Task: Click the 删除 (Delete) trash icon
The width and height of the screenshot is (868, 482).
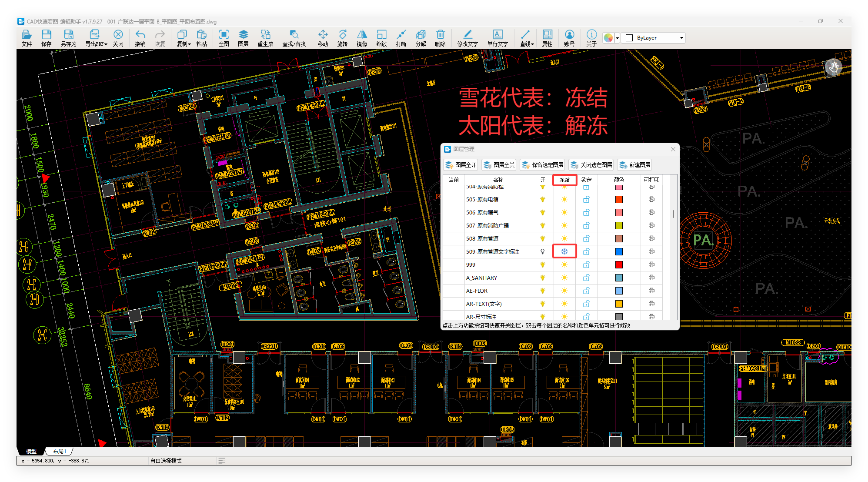Action: [x=440, y=38]
